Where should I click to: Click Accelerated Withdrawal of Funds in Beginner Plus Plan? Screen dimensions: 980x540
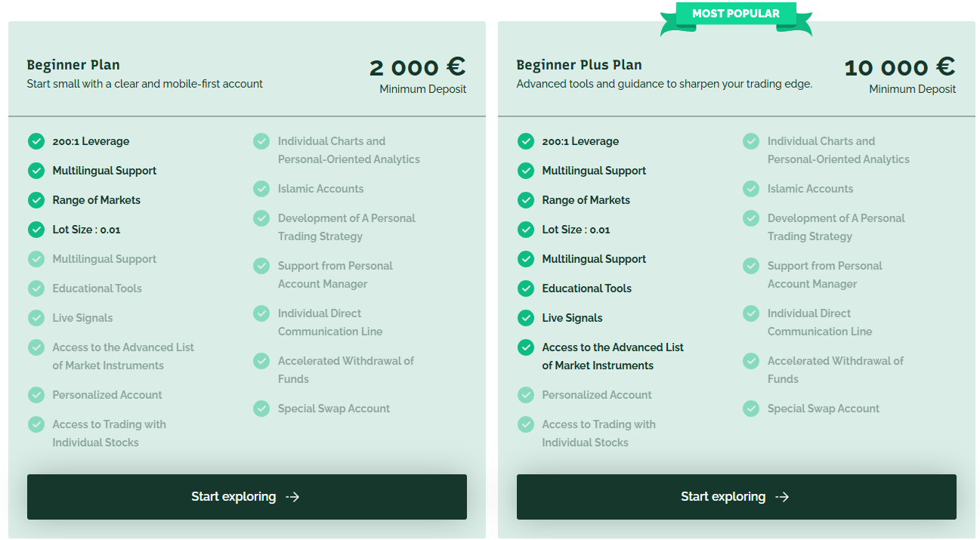835,370
